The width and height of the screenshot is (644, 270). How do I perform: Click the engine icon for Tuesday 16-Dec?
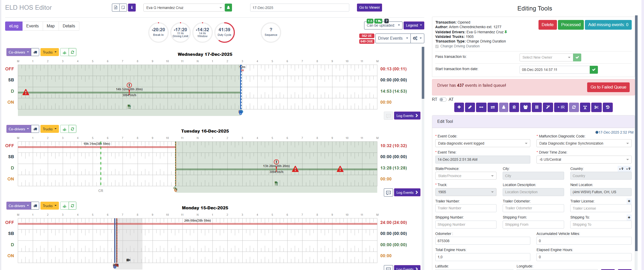pos(65,129)
